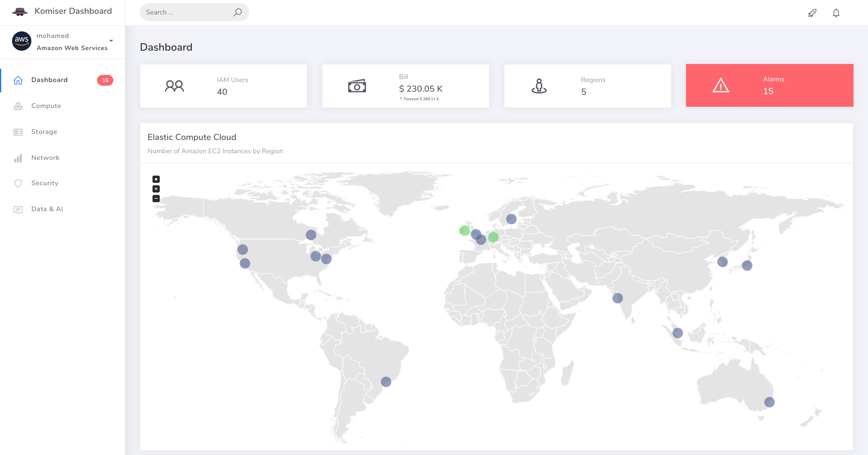Open the notifications bell
The width and height of the screenshot is (868, 455).
coord(836,13)
